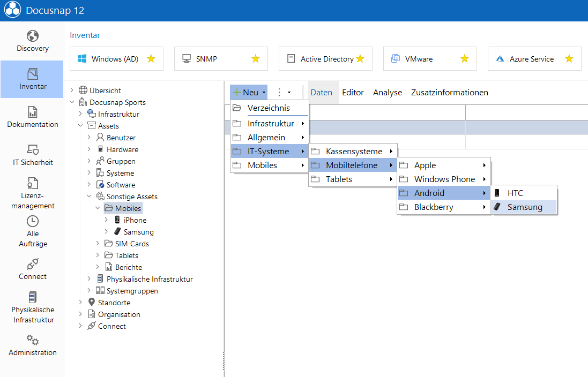Start the SNMP inventory tile
Screen dimensions: 588x377
pyautogui.click(x=221, y=58)
